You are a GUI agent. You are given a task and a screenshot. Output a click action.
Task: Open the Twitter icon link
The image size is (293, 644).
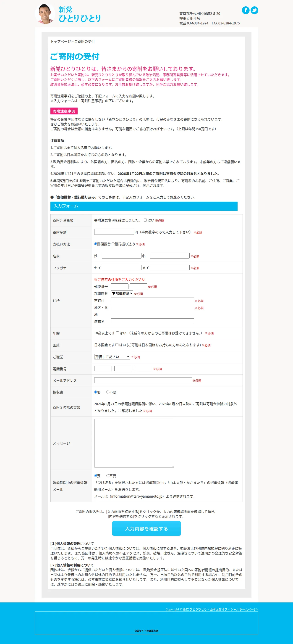[x=254, y=10]
